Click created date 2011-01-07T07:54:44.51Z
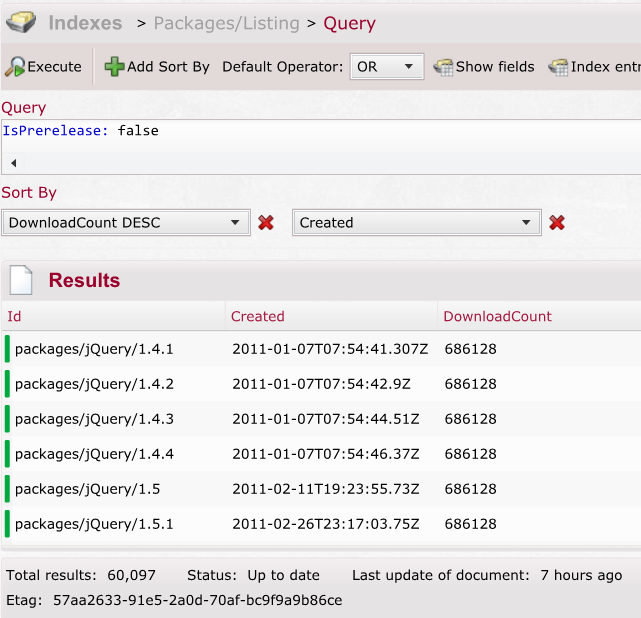641x618 pixels. (x=325, y=419)
